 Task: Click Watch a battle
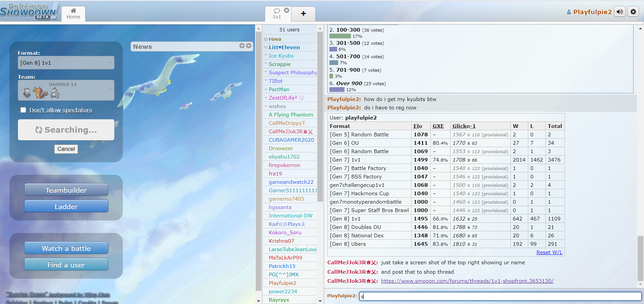66,248
